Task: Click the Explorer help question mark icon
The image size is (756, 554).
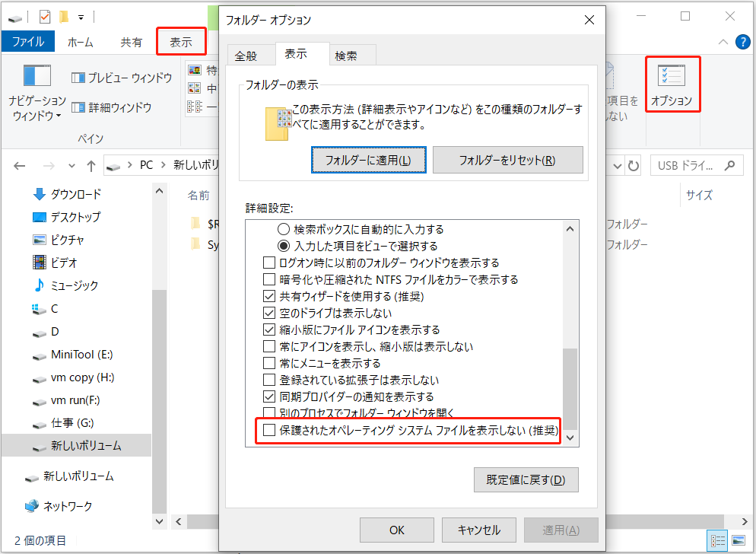Action: point(743,42)
